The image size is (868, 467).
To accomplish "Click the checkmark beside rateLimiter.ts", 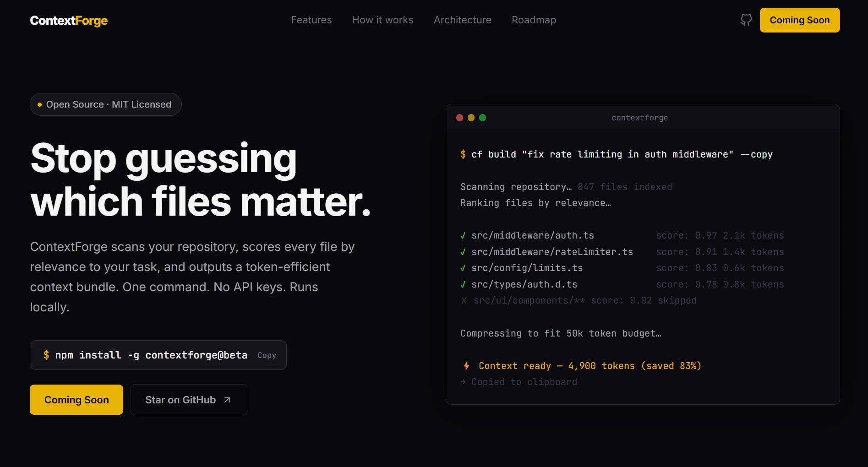I will click(x=463, y=252).
